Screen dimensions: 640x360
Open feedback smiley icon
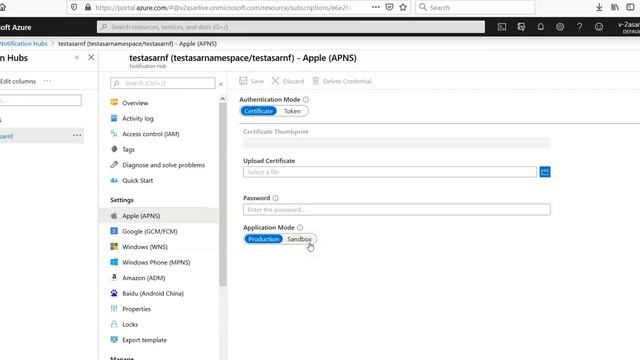[599, 27]
